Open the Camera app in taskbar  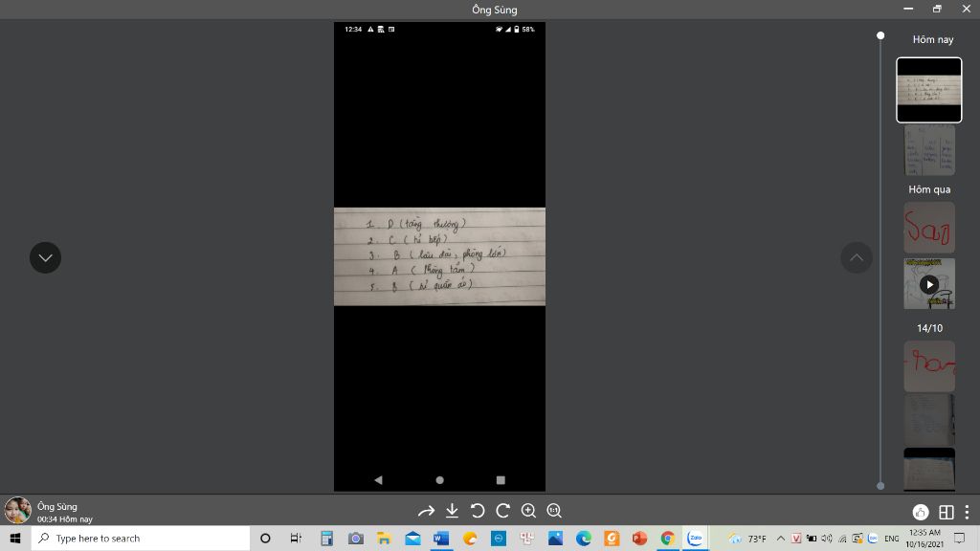click(x=356, y=538)
